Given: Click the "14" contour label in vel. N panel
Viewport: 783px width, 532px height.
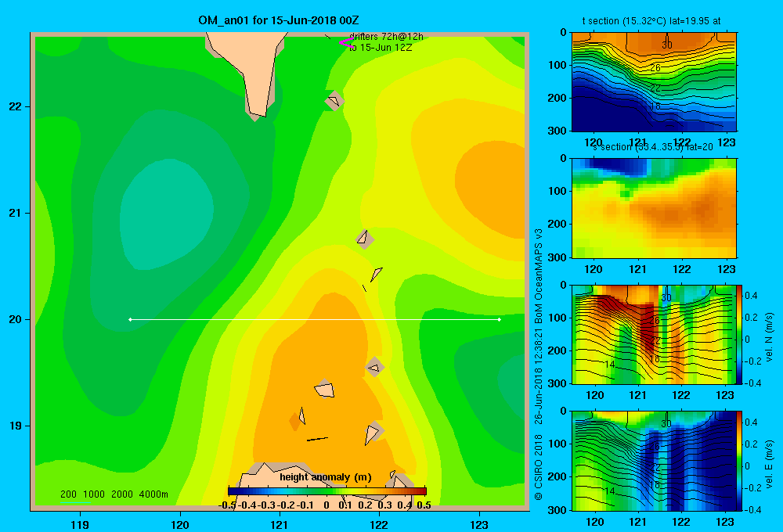Looking at the screenshot, I should (x=609, y=365).
